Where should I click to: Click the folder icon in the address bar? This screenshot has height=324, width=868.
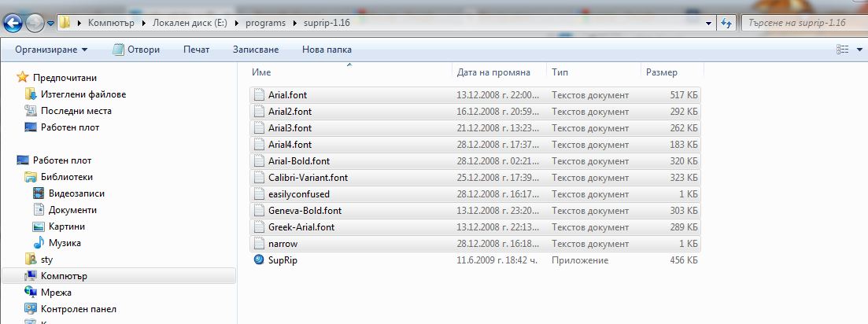pyautogui.click(x=65, y=23)
